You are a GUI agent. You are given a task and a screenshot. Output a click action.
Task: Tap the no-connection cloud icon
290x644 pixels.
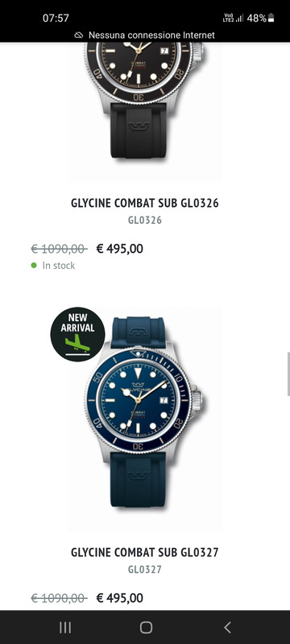pyautogui.click(x=78, y=35)
